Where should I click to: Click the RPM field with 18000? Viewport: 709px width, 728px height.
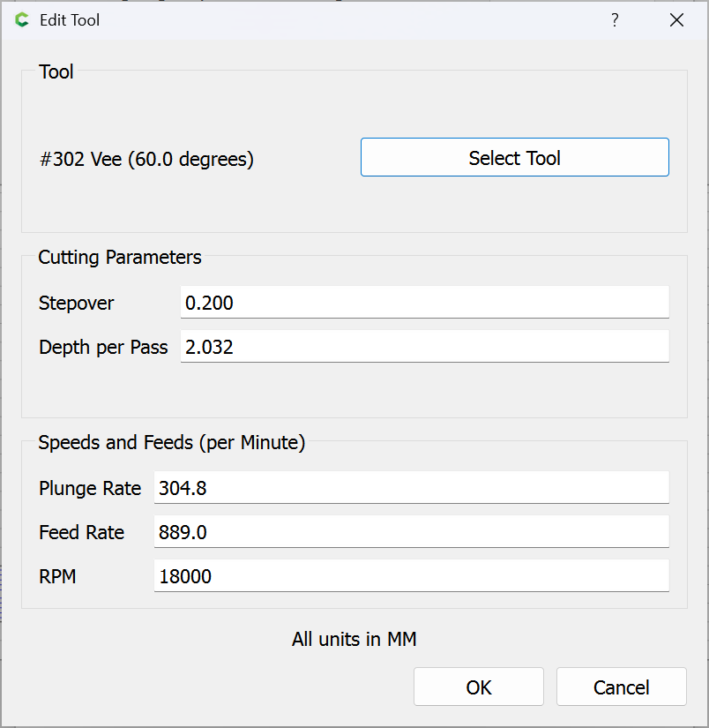click(411, 576)
